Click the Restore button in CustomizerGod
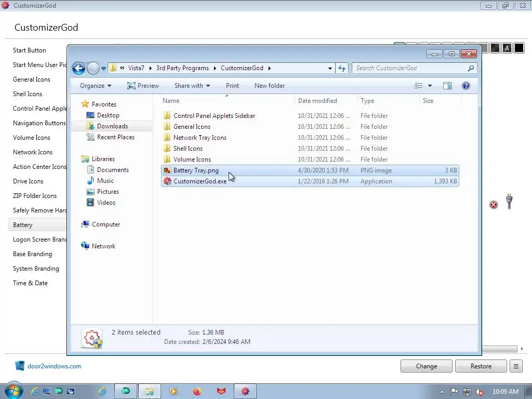 [481, 366]
